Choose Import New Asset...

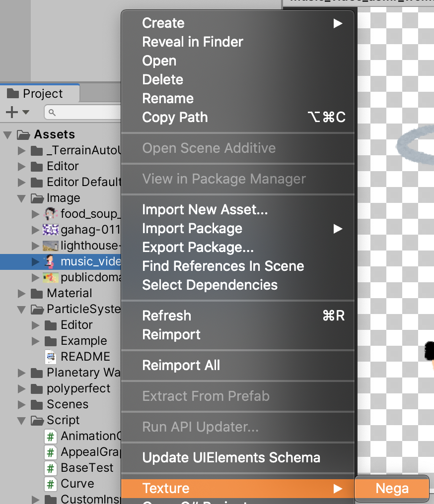(x=238, y=209)
